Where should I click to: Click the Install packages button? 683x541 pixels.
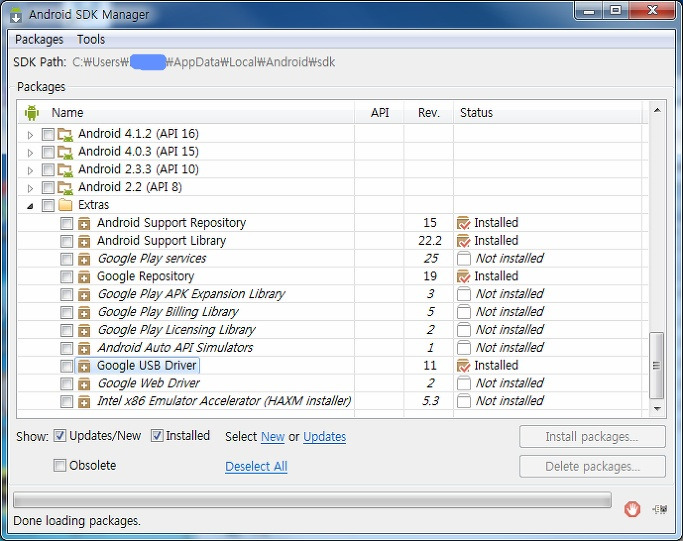click(592, 436)
